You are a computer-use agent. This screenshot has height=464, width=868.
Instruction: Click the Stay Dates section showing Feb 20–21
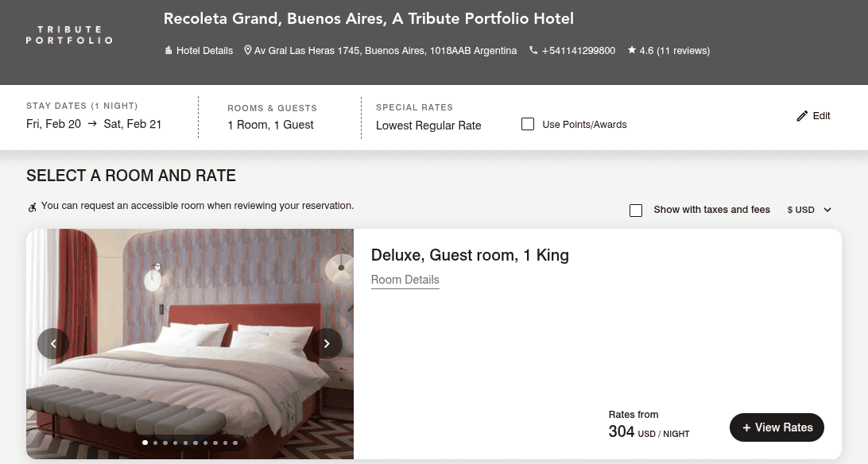92,117
